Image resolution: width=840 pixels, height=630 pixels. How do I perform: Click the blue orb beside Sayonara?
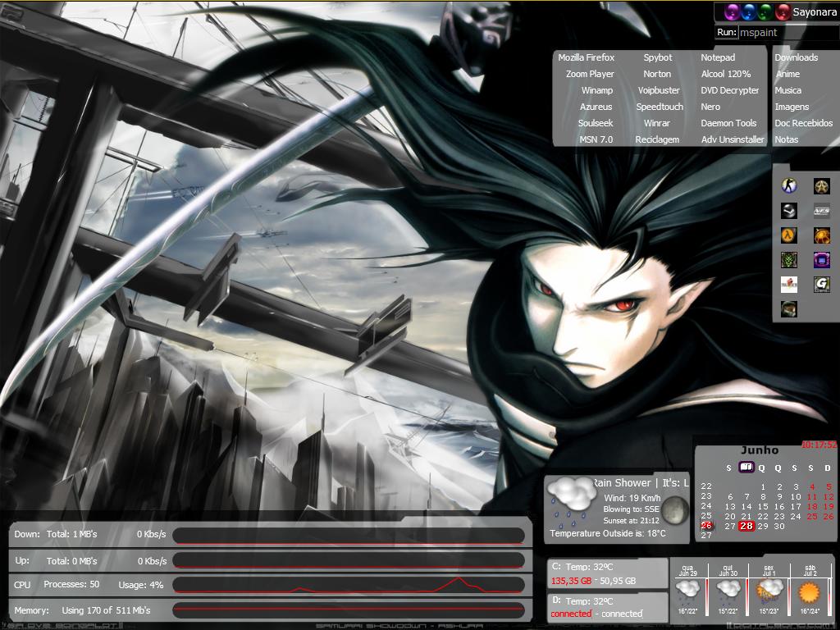(x=749, y=11)
